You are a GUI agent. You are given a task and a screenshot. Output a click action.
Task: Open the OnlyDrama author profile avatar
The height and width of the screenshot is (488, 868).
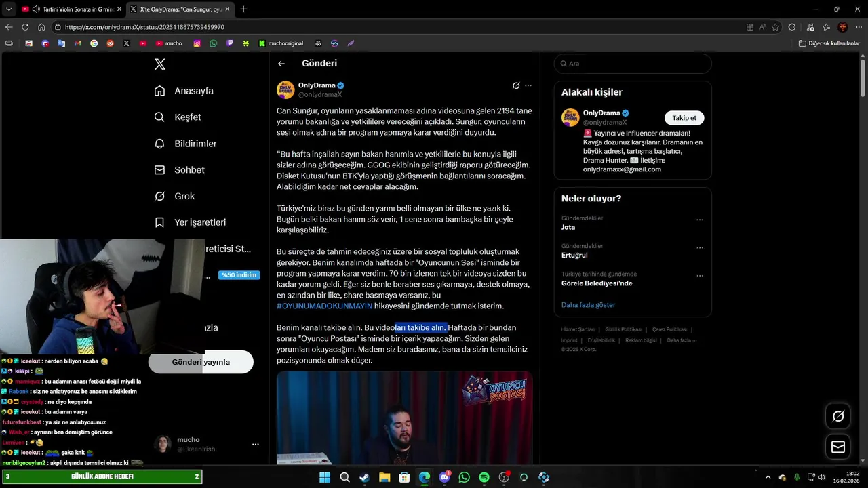coord(285,89)
